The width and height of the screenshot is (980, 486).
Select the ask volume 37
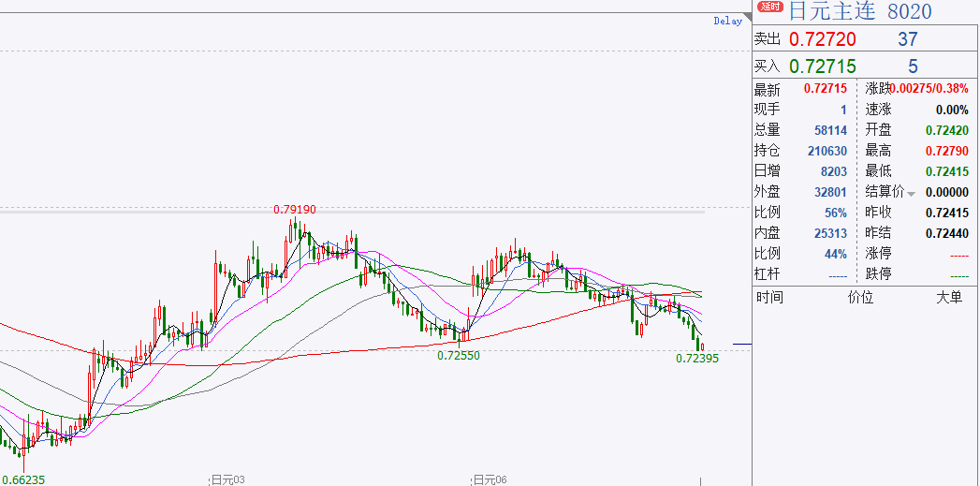(908, 39)
